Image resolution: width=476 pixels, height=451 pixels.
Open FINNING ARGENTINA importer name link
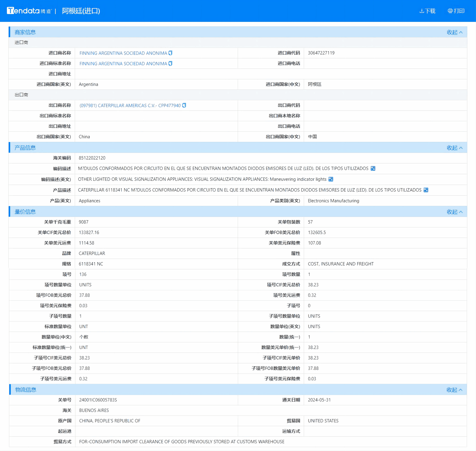123,53
